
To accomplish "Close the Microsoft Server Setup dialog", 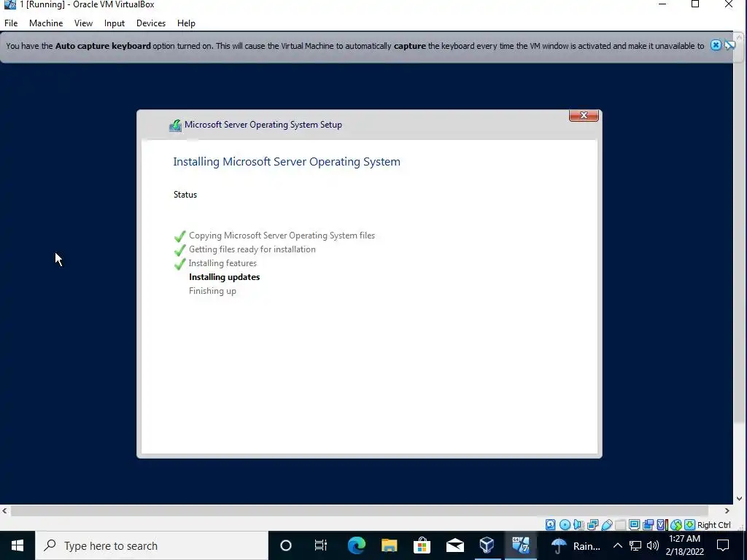I will point(584,115).
